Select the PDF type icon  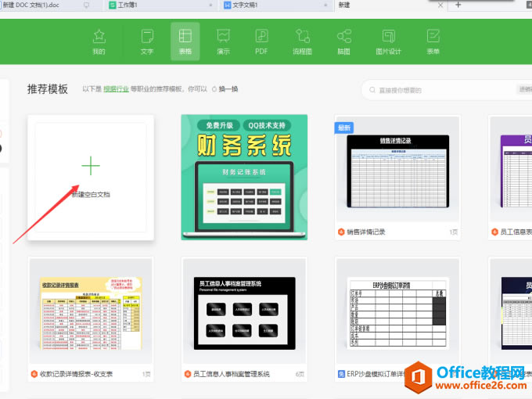point(261,36)
